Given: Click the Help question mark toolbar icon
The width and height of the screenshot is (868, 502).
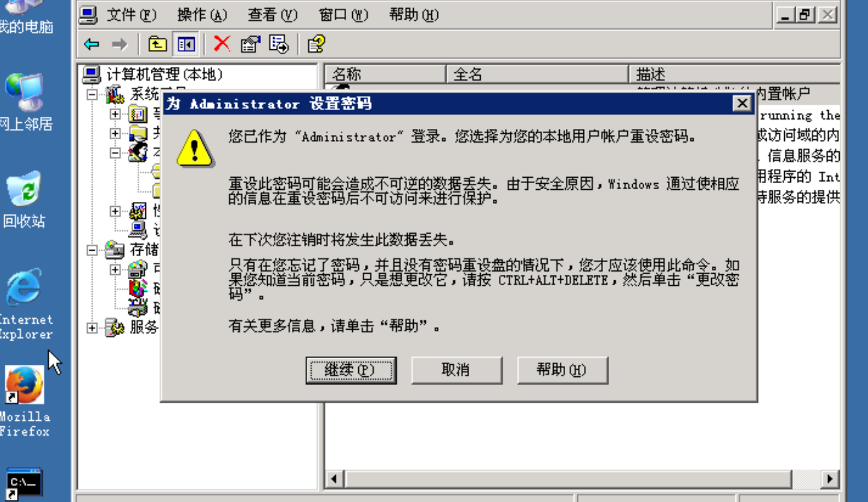Looking at the screenshot, I should coord(316,45).
